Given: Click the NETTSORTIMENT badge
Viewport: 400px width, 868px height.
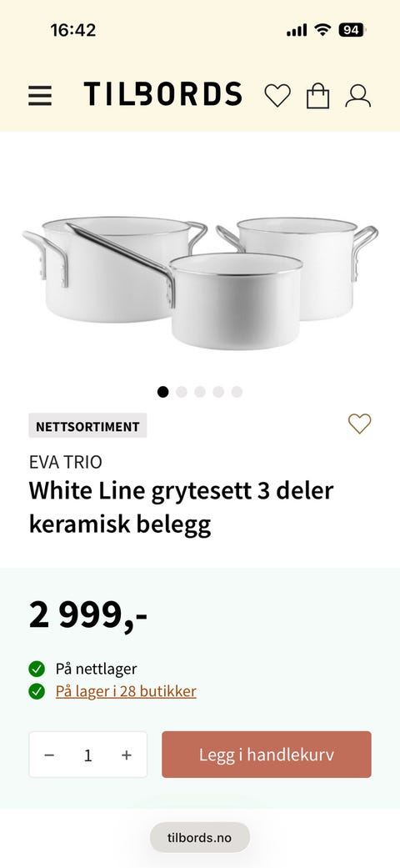Looking at the screenshot, I should click(87, 426).
